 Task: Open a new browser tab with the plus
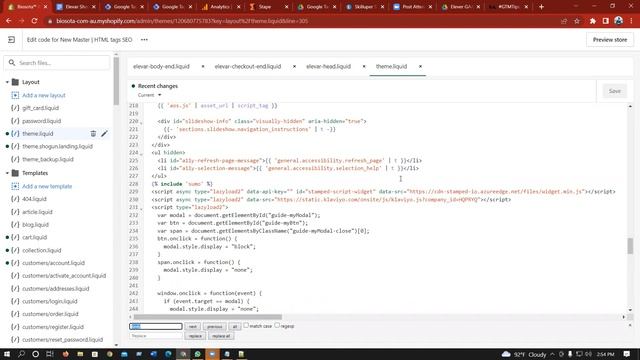tap(541, 7)
